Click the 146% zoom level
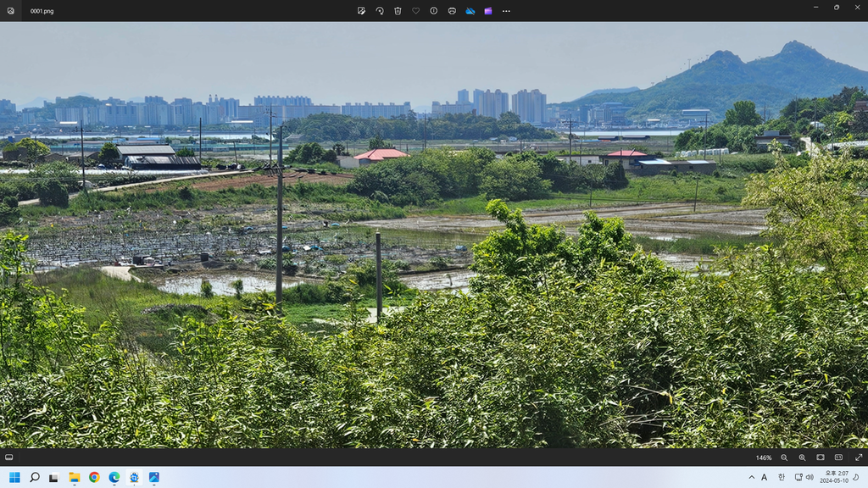This screenshot has height=488, width=868. pos(764,457)
